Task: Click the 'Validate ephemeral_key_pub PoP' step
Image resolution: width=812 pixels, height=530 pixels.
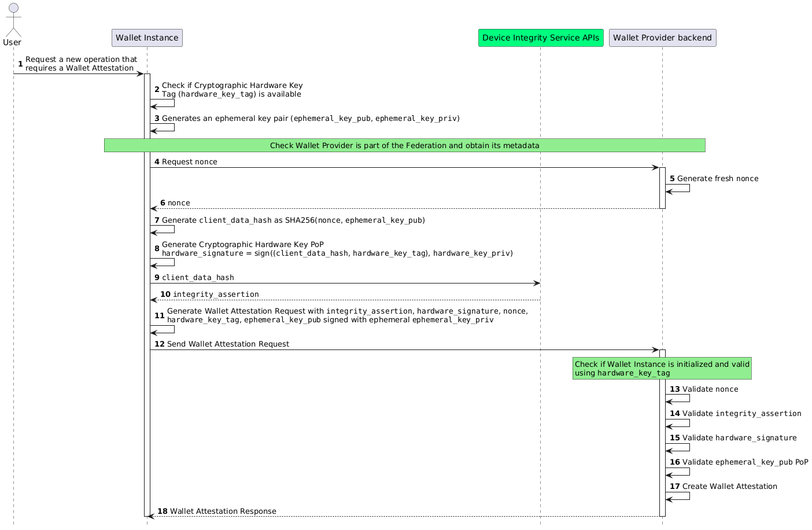Action: [745, 462]
